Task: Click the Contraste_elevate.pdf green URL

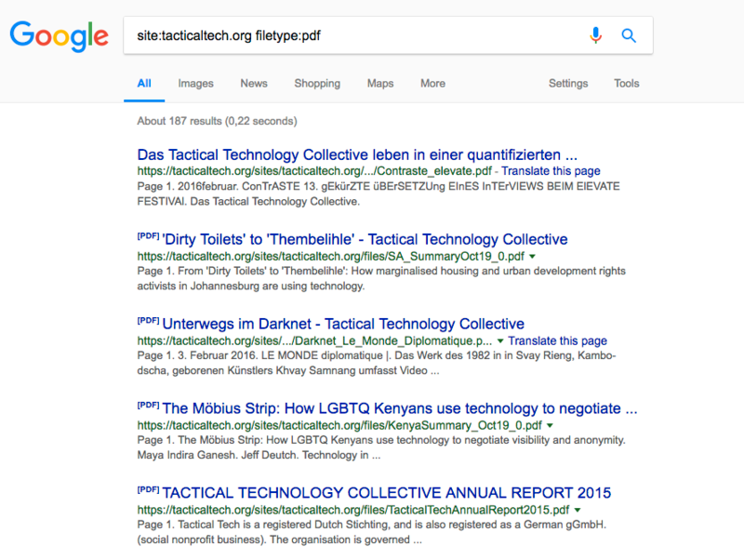Action: click(314, 171)
